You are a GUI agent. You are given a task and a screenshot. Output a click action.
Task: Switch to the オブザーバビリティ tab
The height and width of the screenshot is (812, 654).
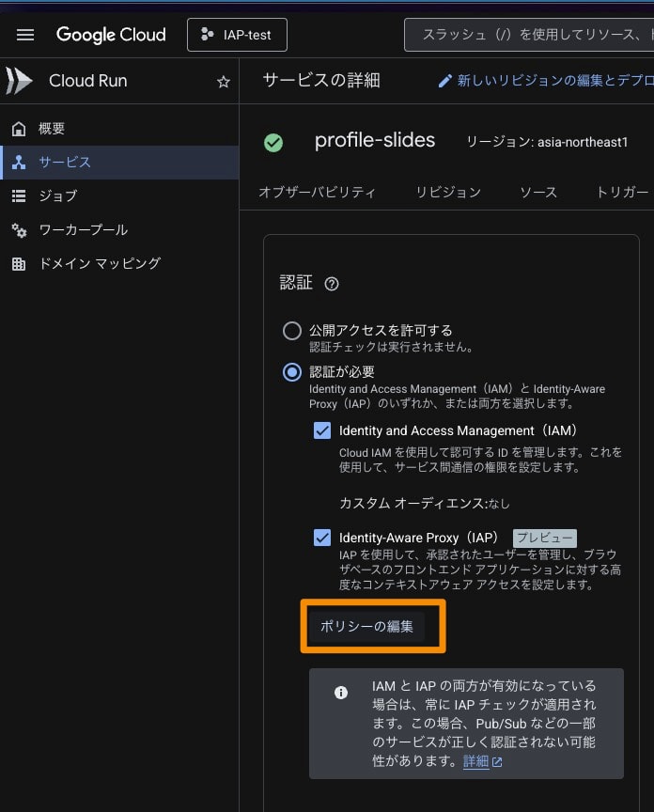click(x=317, y=192)
